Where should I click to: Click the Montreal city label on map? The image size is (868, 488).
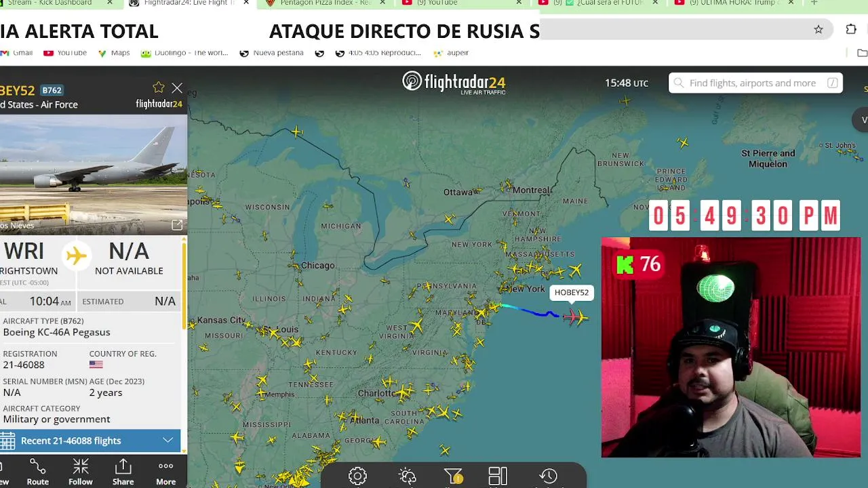pyautogui.click(x=532, y=190)
